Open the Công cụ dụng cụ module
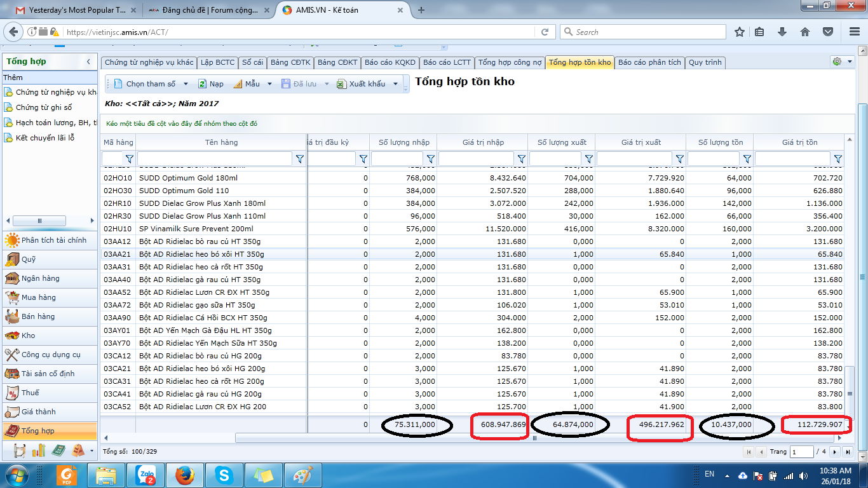Image resolution: width=868 pixels, height=488 pixels. pyautogui.click(x=50, y=355)
